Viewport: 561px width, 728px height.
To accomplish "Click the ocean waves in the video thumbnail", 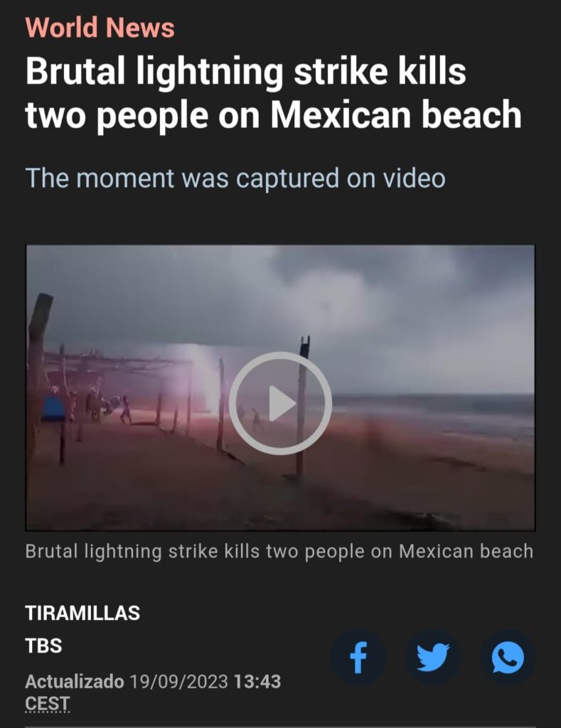I will pyautogui.click(x=437, y=413).
